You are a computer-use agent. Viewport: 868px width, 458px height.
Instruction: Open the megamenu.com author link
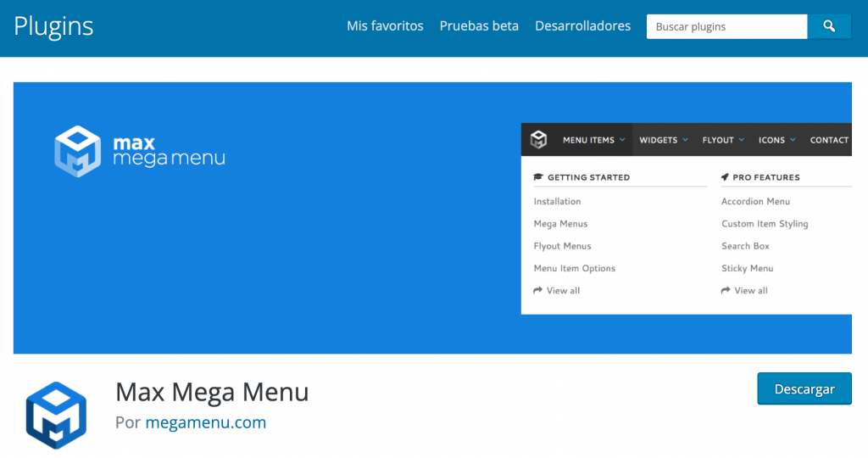[205, 422]
